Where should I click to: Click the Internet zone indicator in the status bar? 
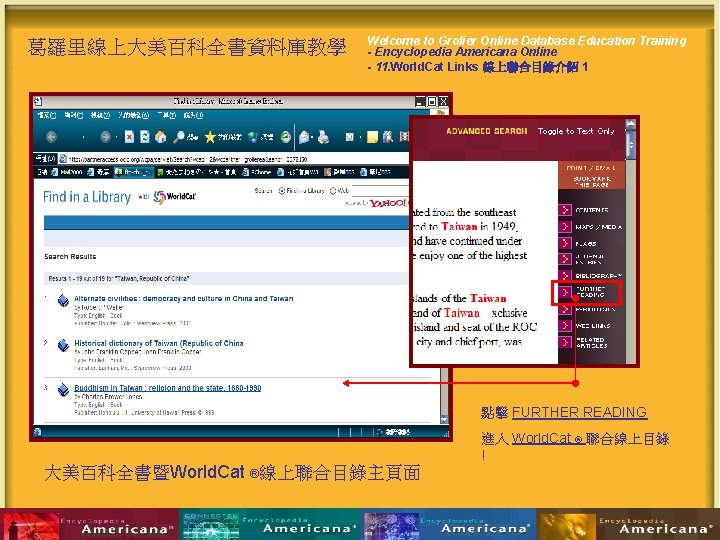[x=393, y=432]
